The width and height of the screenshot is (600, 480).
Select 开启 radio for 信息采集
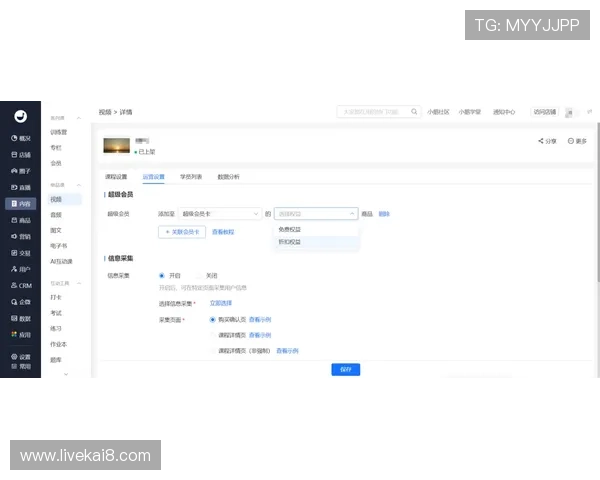tap(162, 275)
